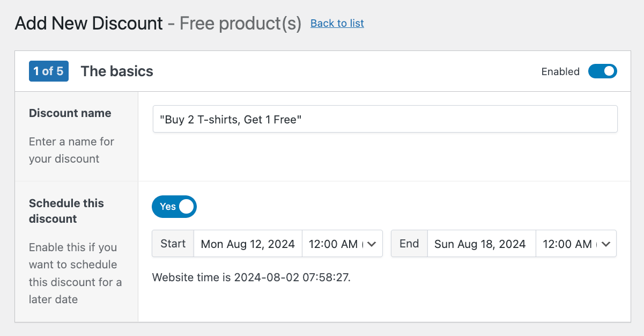
Task: Click the Discount name label
Action: pos(70,113)
